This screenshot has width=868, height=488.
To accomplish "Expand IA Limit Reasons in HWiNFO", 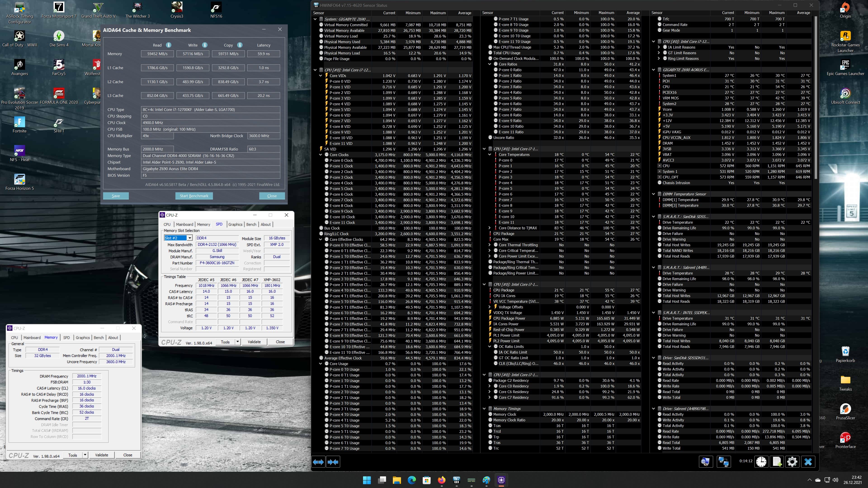I will click(x=659, y=47).
